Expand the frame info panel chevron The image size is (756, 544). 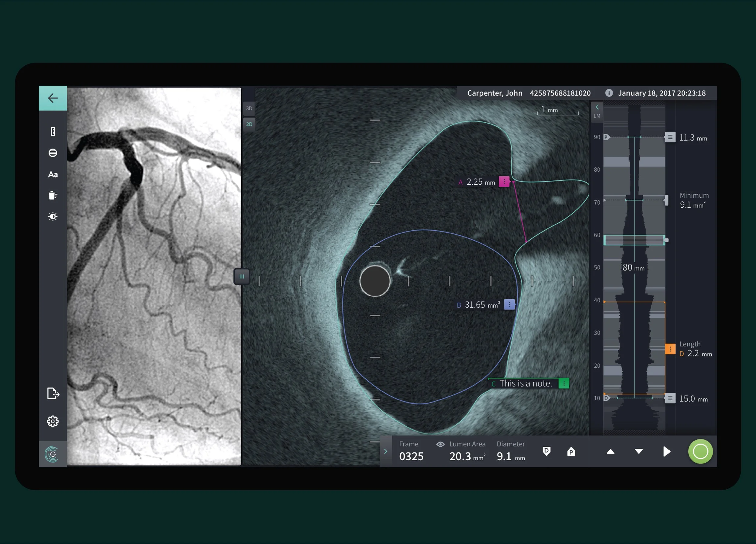pos(386,452)
